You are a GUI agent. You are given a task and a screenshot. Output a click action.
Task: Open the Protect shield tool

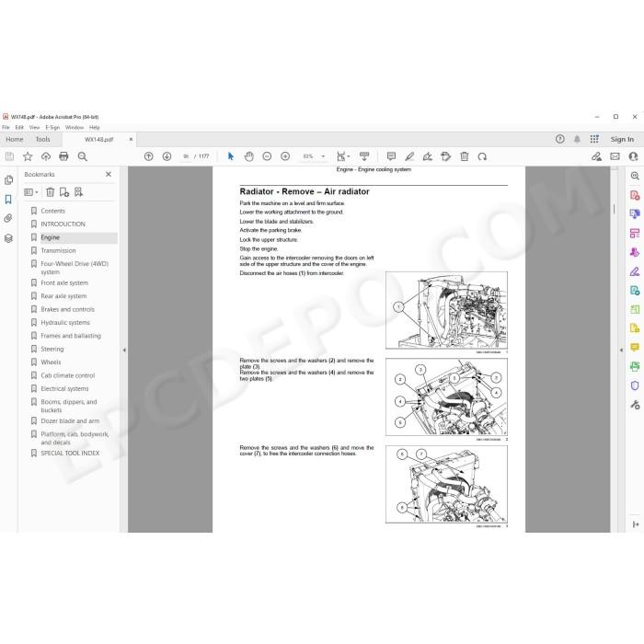click(635, 385)
